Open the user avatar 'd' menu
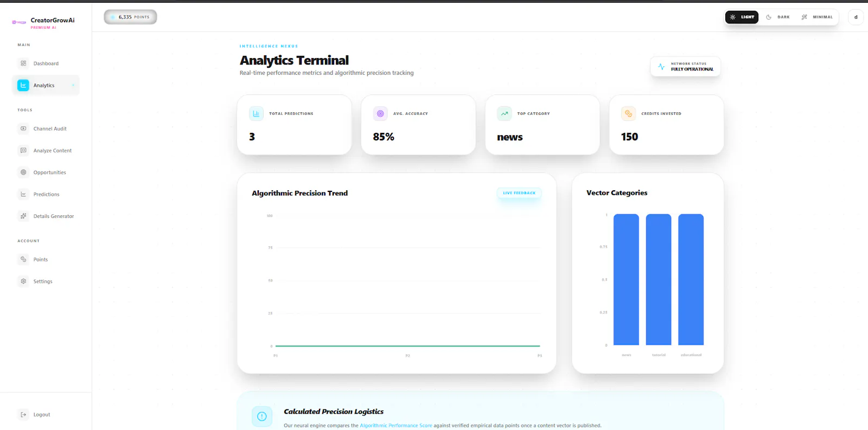868x430 pixels. [x=856, y=17]
